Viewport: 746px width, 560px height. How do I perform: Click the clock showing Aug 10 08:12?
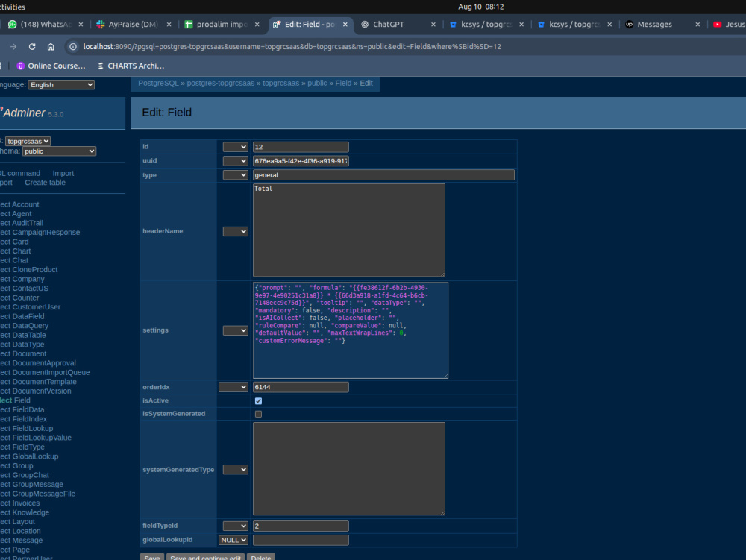(x=481, y=7)
